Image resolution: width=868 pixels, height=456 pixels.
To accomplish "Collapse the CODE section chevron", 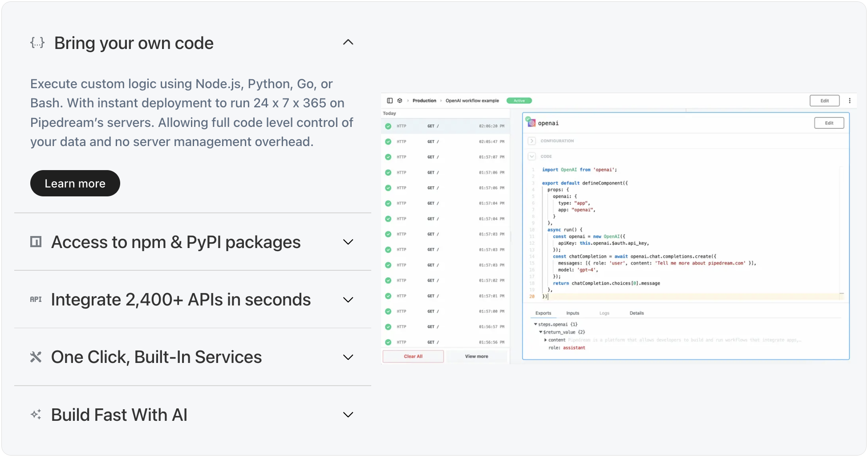I will point(531,156).
